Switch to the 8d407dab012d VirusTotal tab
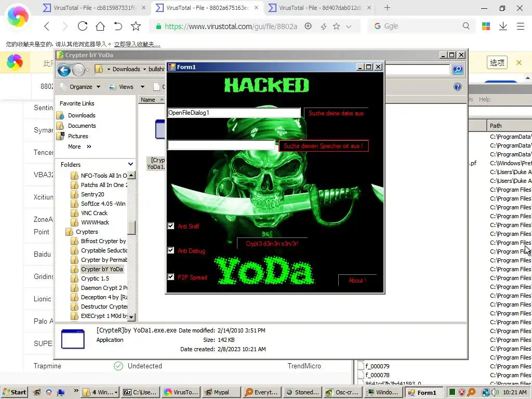The height and width of the screenshot is (399, 532). 320,7
